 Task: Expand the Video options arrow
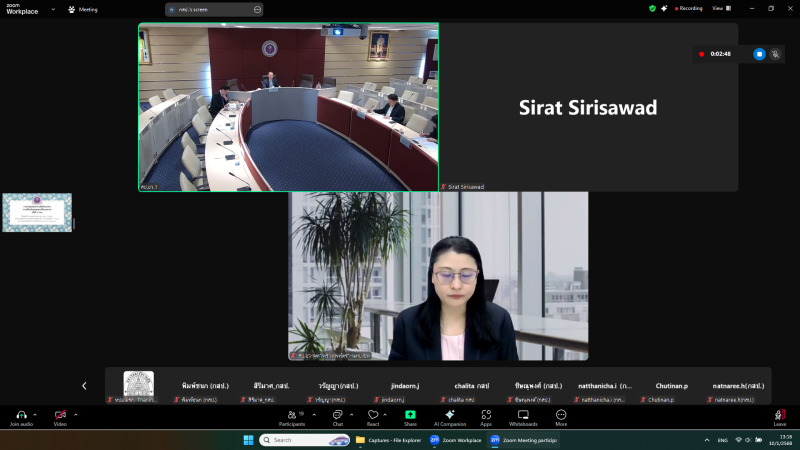(x=74, y=414)
